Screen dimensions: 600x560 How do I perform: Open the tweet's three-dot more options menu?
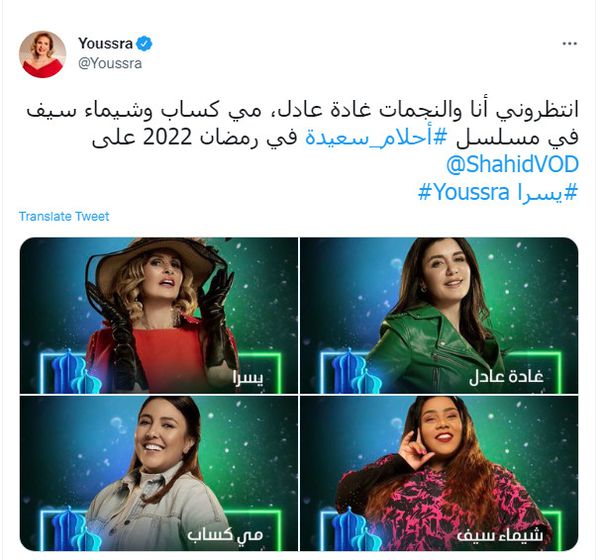569,44
